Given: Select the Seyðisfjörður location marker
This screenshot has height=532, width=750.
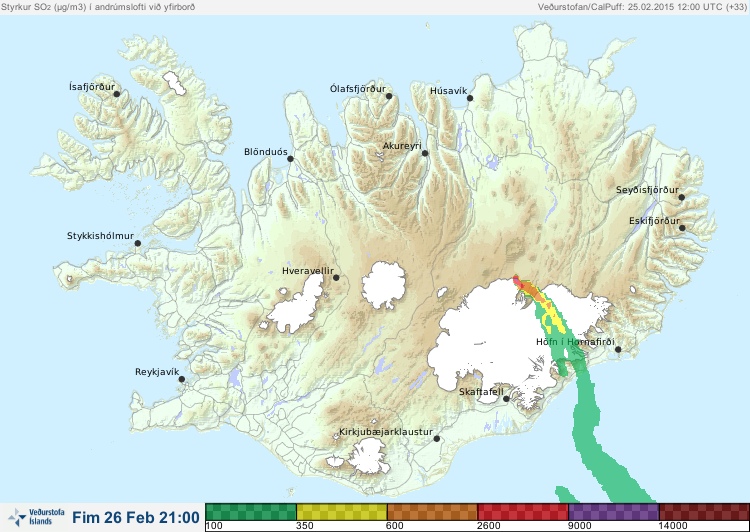Looking at the screenshot, I should [x=682, y=197].
